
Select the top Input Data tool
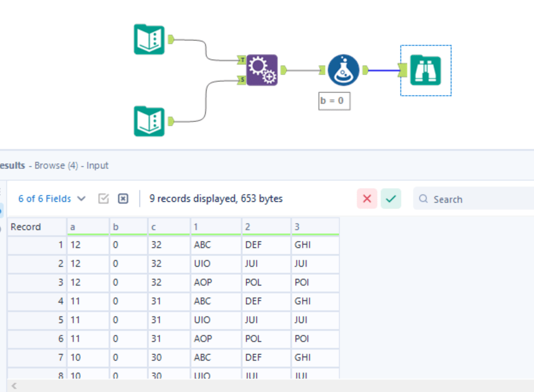click(x=149, y=39)
